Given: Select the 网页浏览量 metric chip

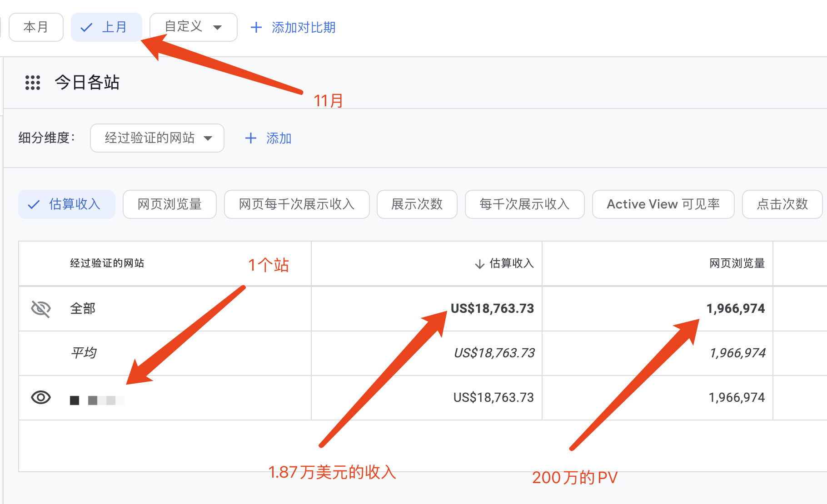Looking at the screenshot, I should [x=169, y=204].
